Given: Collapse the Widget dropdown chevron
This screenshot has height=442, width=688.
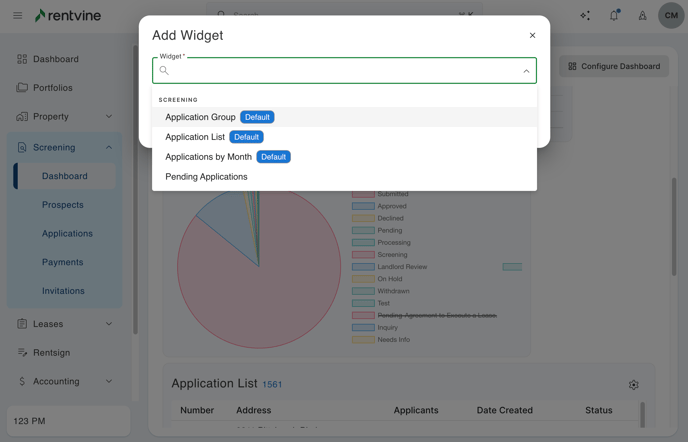Looking at the screenshot, I should click(526, 71).
